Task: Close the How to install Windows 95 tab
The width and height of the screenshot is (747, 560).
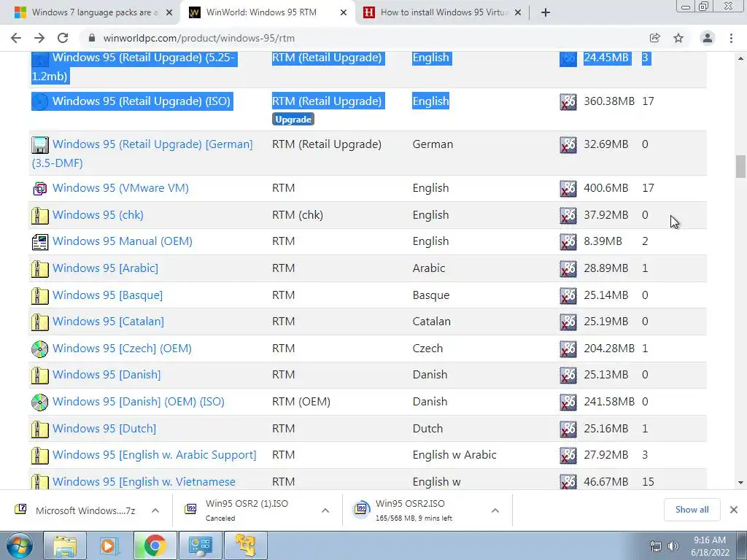Action: coord(519,12)
